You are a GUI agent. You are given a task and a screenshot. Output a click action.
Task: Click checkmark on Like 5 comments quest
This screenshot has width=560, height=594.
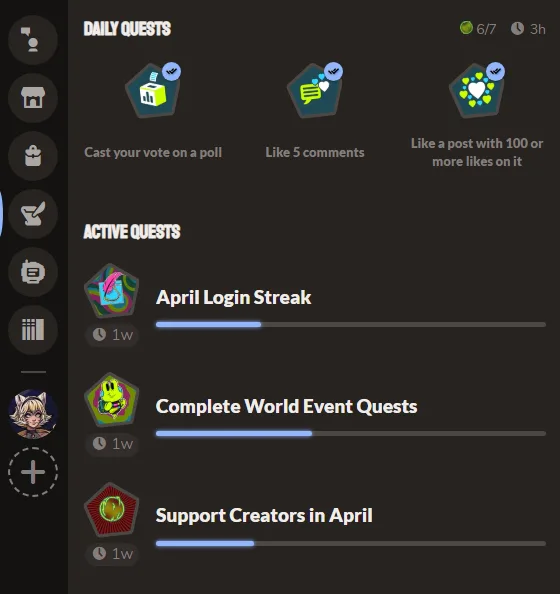(333, 71)
